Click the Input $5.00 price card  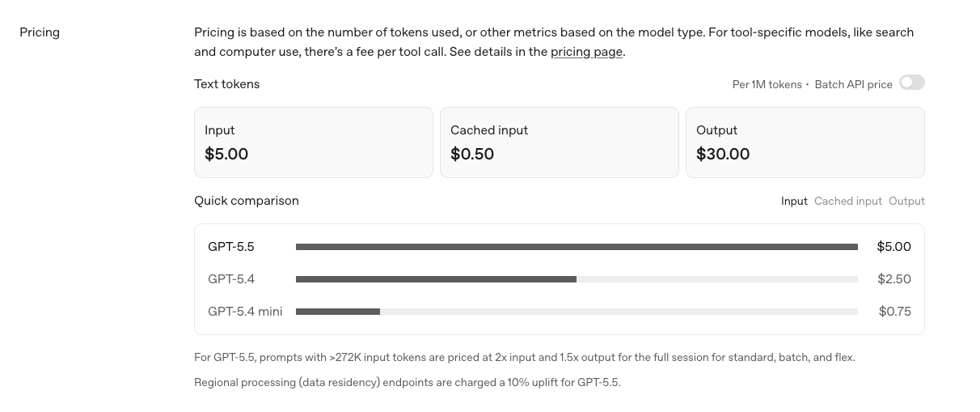(x=314, y=142)
